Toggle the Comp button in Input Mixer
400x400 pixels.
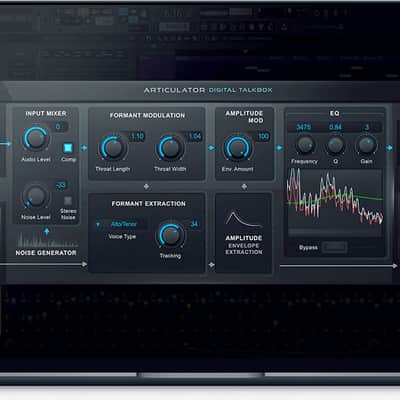pos(68,148)
